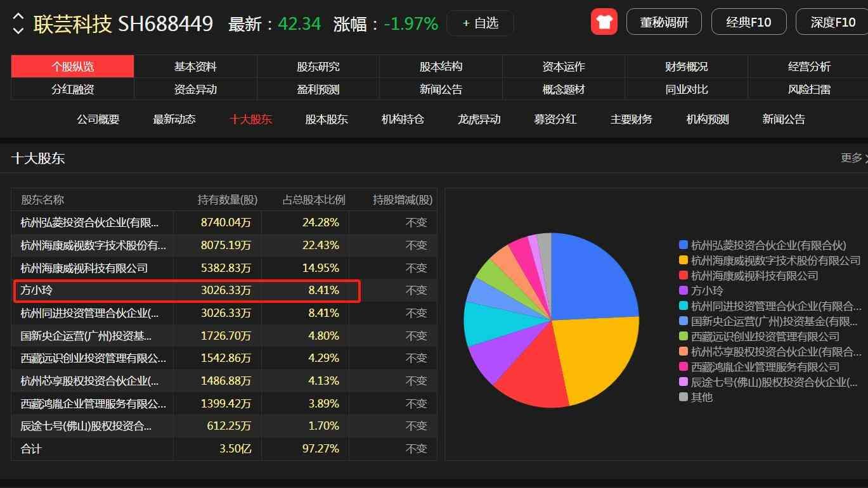This screenshot has height=488, width=868.
Task: Go to 风险扫雷 tab
Action: [x=809, y=89]
